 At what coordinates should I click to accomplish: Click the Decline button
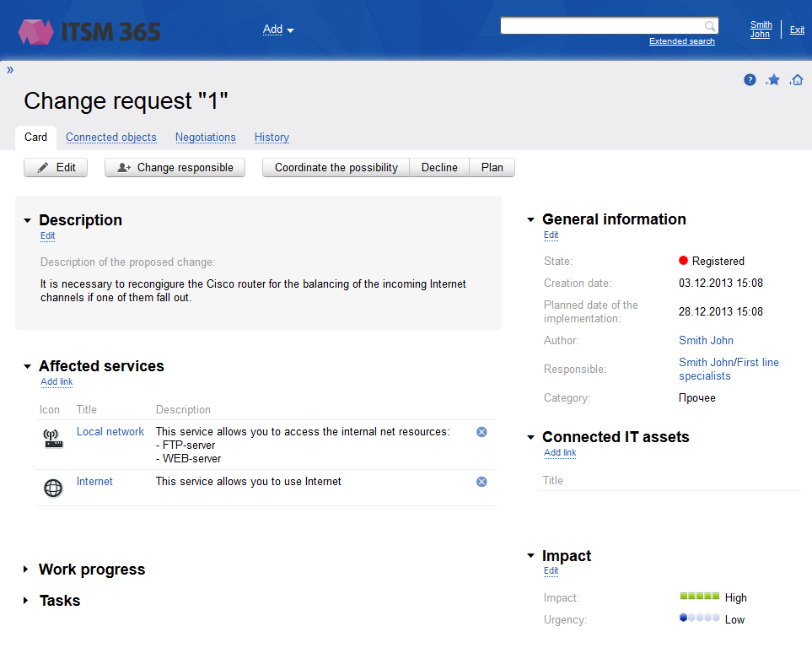(438, 167)
